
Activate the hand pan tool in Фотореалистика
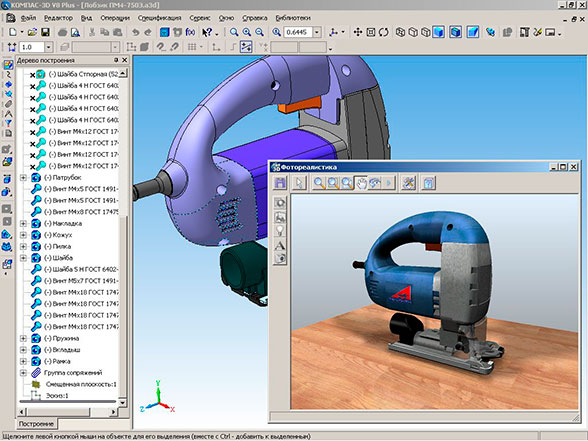point(361,183)
